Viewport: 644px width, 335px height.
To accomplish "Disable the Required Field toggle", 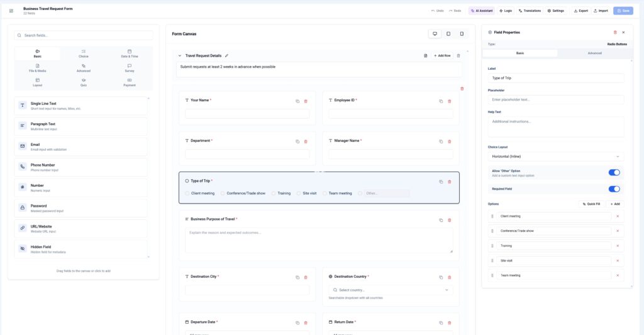I will (614, 189).
